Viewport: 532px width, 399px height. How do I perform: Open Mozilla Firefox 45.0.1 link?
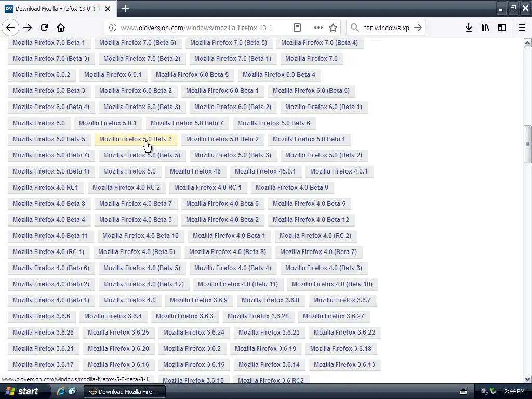tap(265, 171)
